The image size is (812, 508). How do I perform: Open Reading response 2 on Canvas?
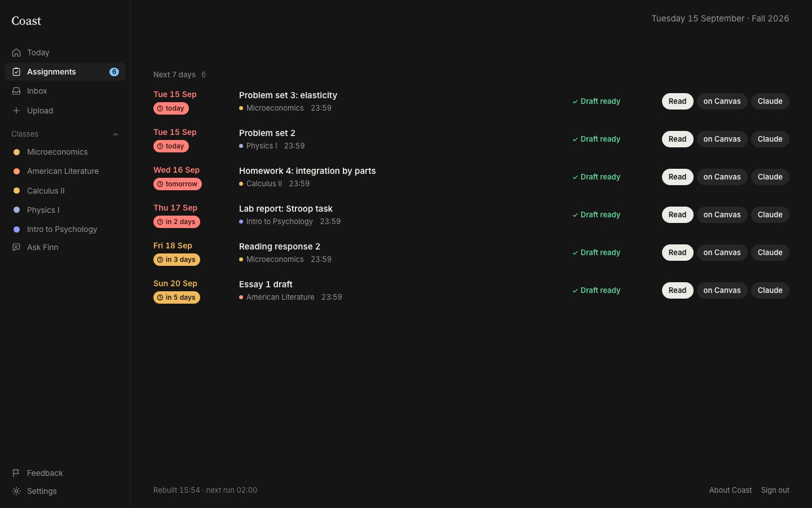pyautogui.click(x=722, y=253)
